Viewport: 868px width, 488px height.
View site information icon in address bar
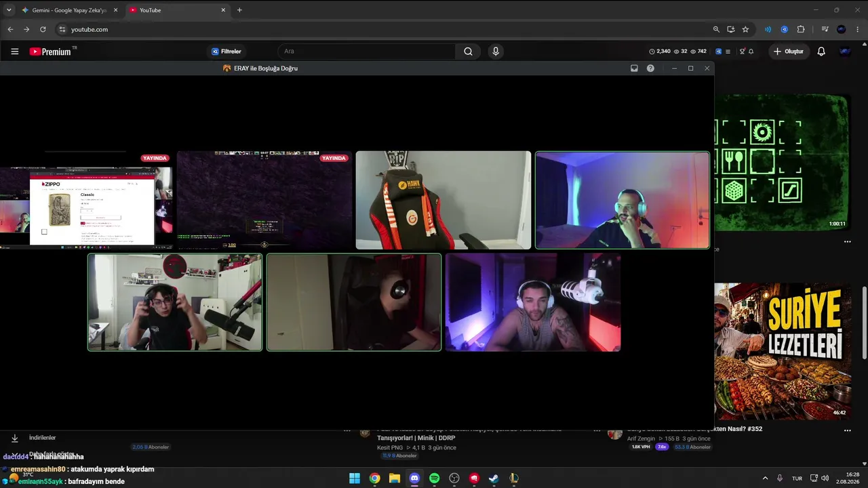point(62,29)
